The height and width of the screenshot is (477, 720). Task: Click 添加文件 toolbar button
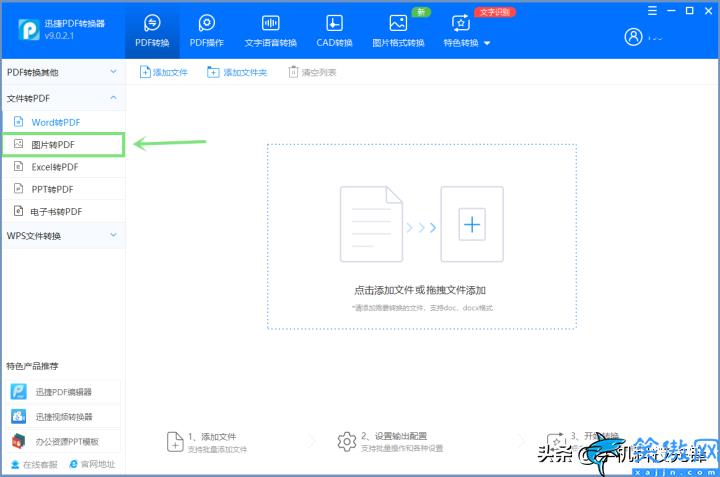click(x=163, y=72)
